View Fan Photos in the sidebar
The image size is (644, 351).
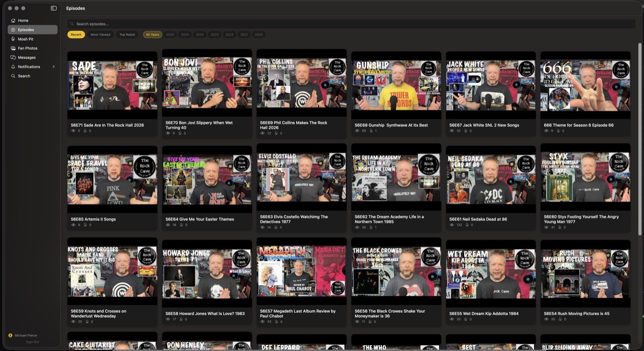(27, 48)
